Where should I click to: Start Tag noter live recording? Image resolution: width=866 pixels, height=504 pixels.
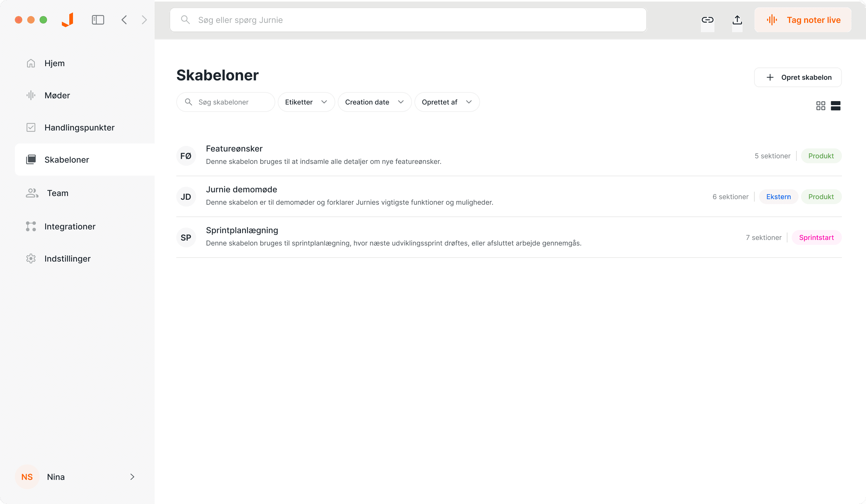coord(802,19)
